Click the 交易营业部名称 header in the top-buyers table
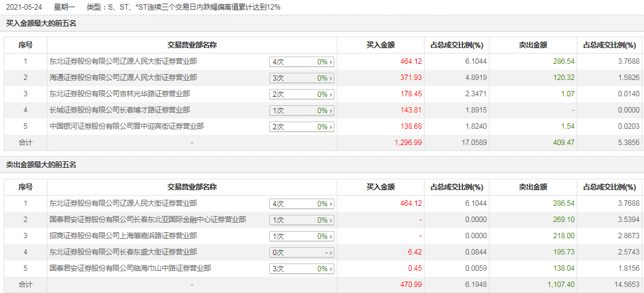644x293 pixels. (x=192, y=45)
